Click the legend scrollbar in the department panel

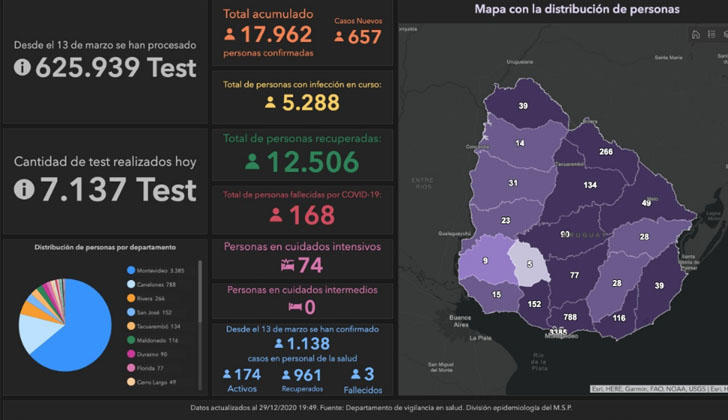tap(200, 291)
